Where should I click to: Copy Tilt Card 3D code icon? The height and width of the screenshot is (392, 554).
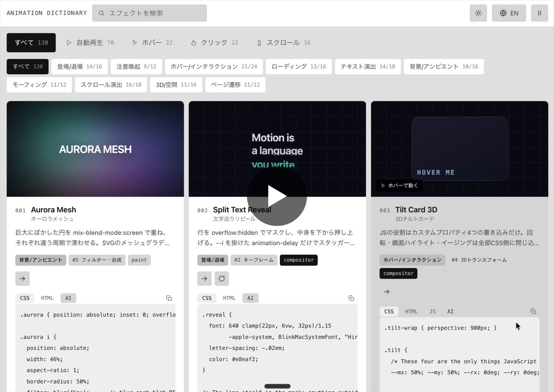533,312
